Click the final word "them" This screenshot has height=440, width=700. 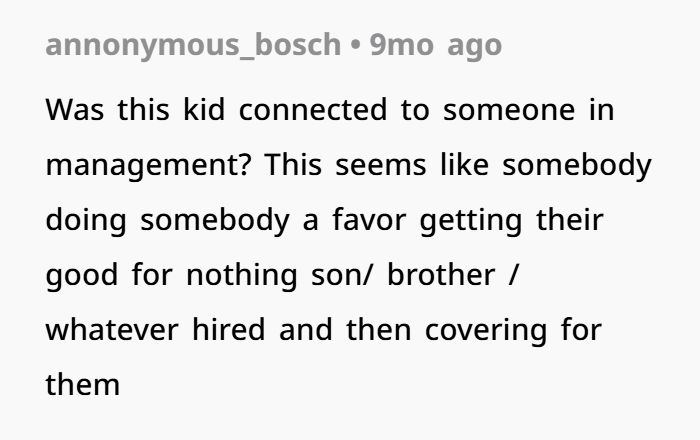(x=83, y=385)
